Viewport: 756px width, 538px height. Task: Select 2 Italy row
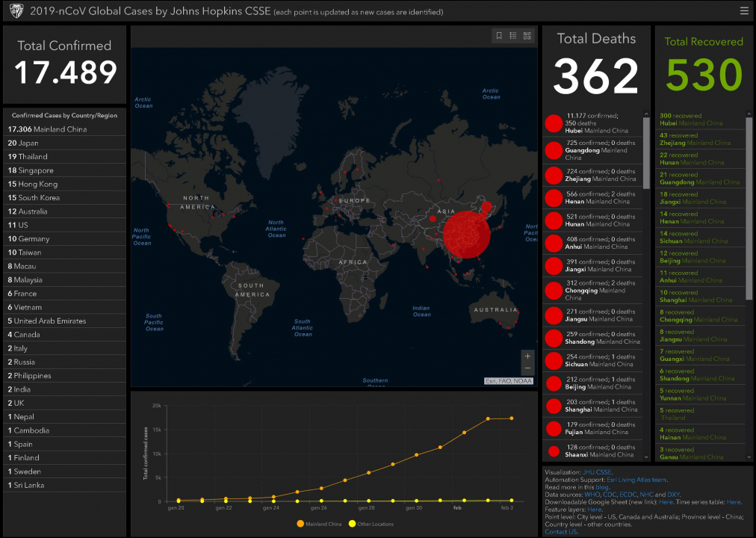[64, 348]
